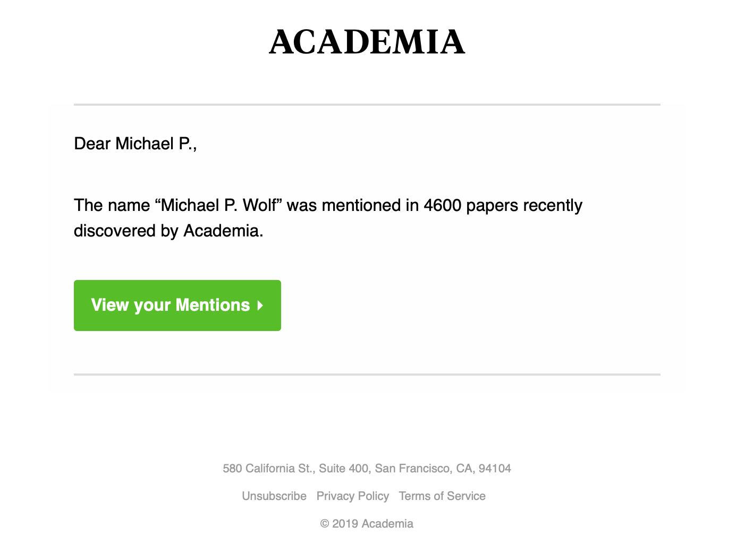
Task: Open the Privacy Policy link
Action: [x=352, y=496]
